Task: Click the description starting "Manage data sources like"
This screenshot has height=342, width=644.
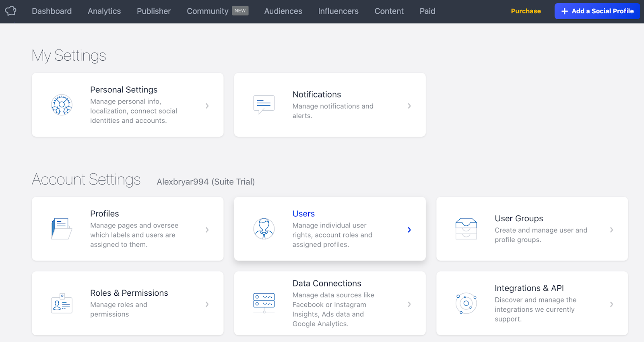Action: (x=333, y=309)
